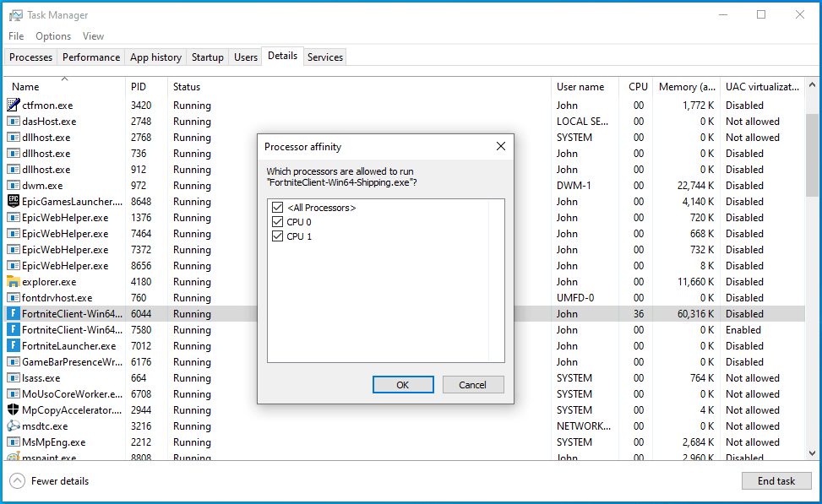Open the View menu
The height and width of the screenshot is (504, 822).
pyautogui.click(x=93, y=36)
